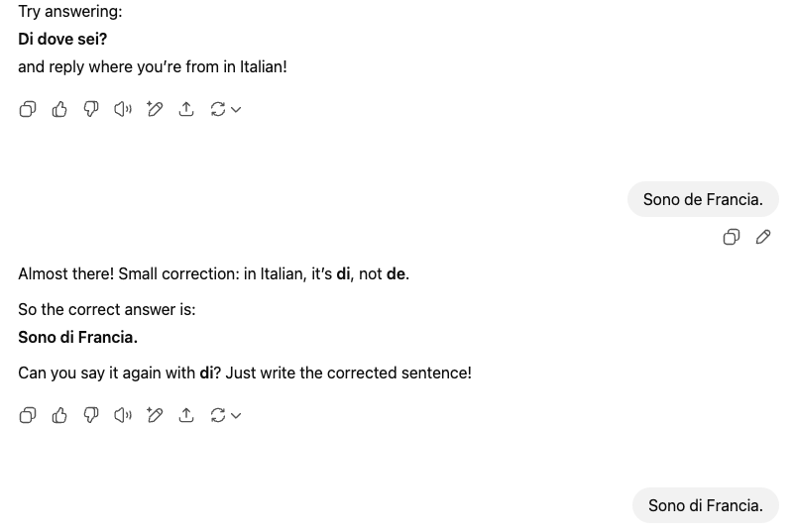Image resolution: width=793 pixels, height=532 pixels.
Task: Select the 'Sono di Francia.' user bubble
Action: coord(706,505)
